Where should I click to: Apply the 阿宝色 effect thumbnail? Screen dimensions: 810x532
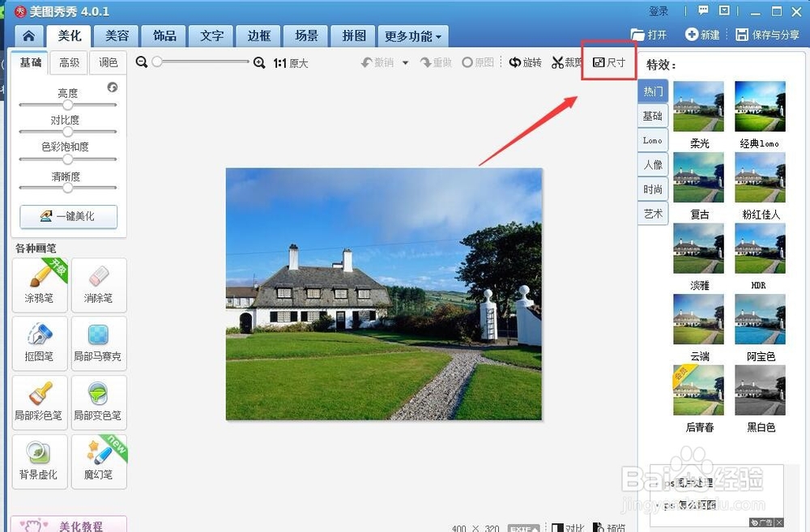[760, 319]
